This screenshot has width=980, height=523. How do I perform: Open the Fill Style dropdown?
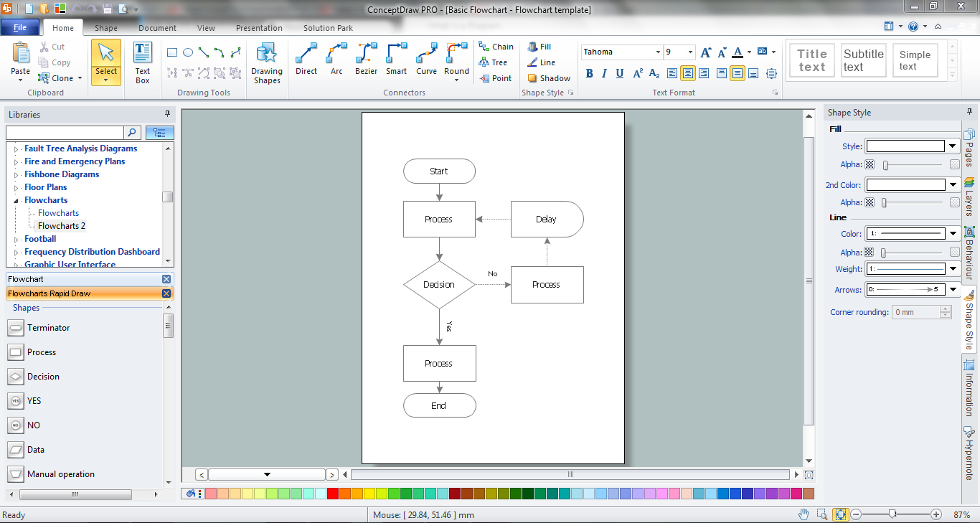953,146
